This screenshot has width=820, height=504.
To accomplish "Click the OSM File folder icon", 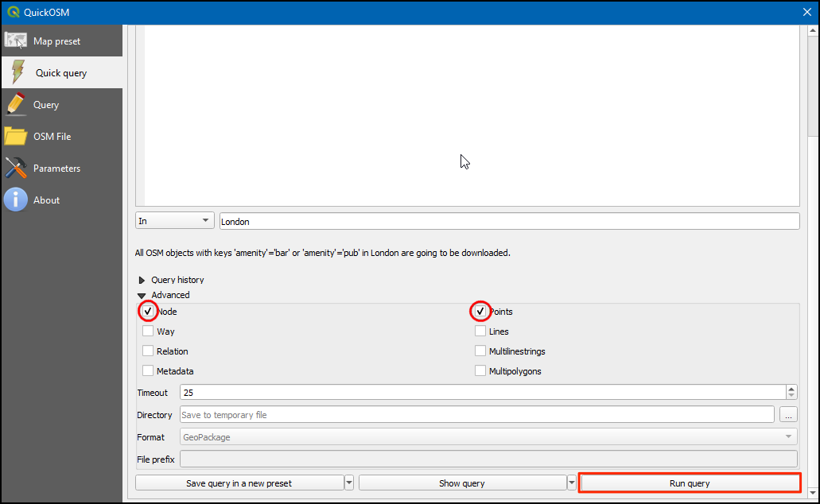I will 16,136.
